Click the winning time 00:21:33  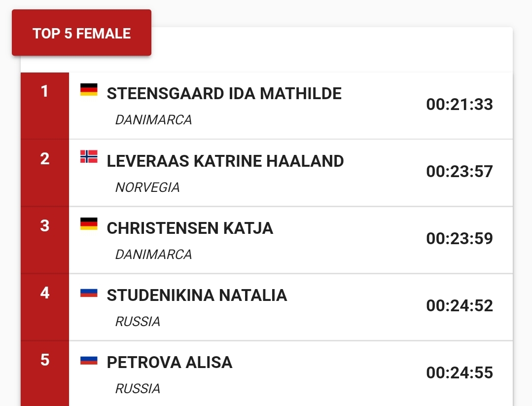(x=460, y=105)
